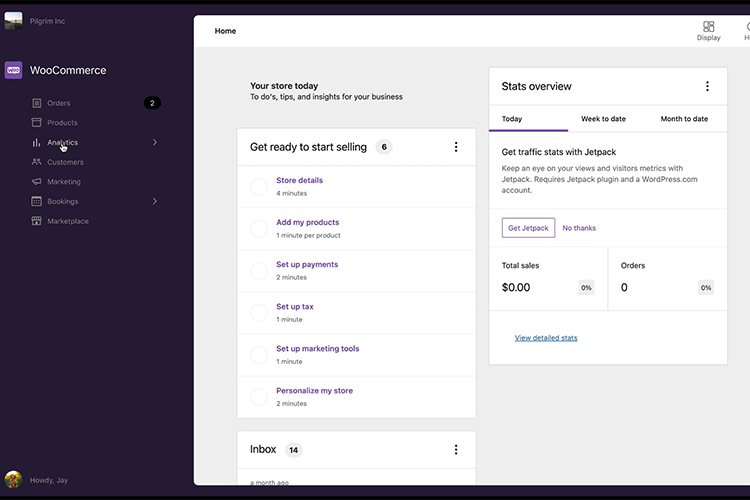Image resolution: width=750 pixels, height=500 pixels.
Task: Open the View detailed stats link
Action: point(546,338)
